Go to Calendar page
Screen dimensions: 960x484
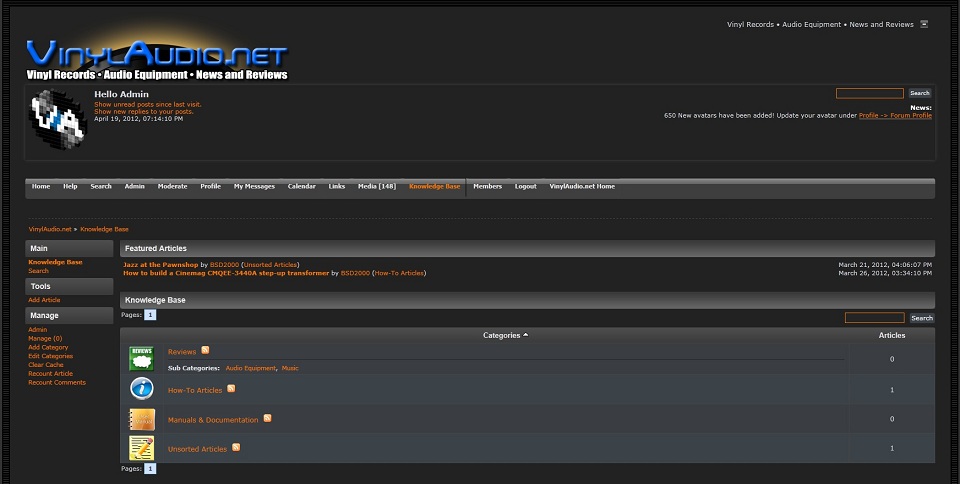(302, 186)
